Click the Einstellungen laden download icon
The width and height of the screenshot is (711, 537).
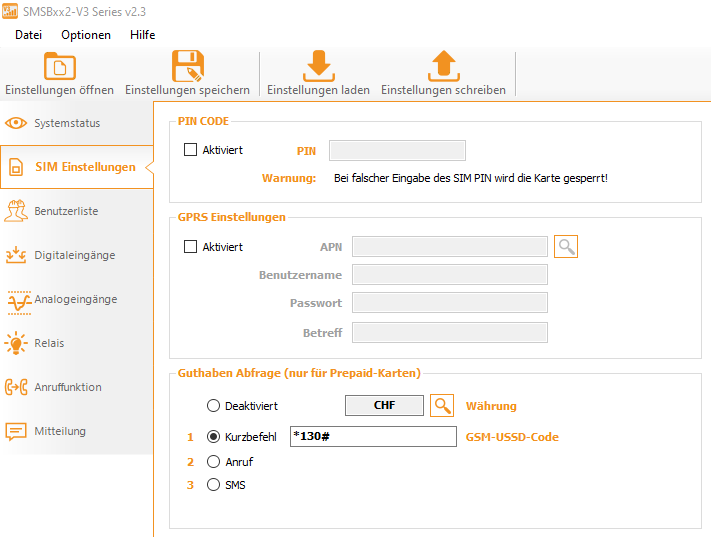click(x=318, y=66)
